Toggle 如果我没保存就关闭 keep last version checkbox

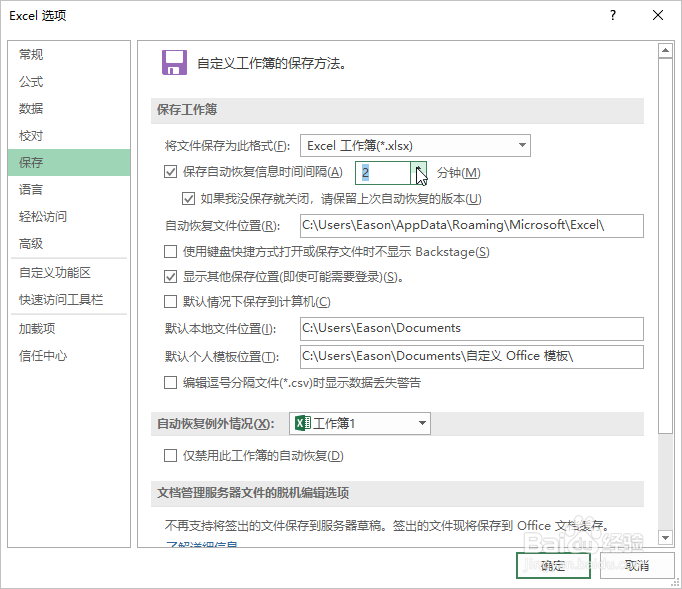pos(188,199)
